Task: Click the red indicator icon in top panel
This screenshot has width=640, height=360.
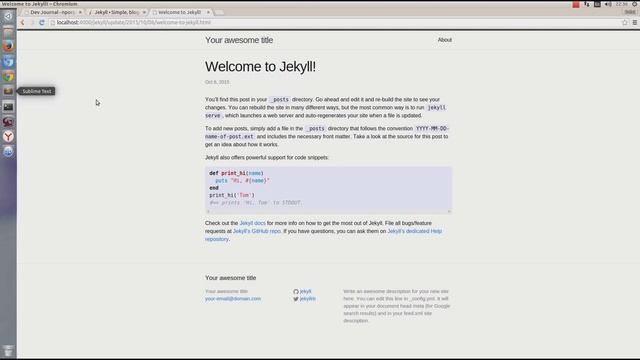Action: (x=576, y=4)
